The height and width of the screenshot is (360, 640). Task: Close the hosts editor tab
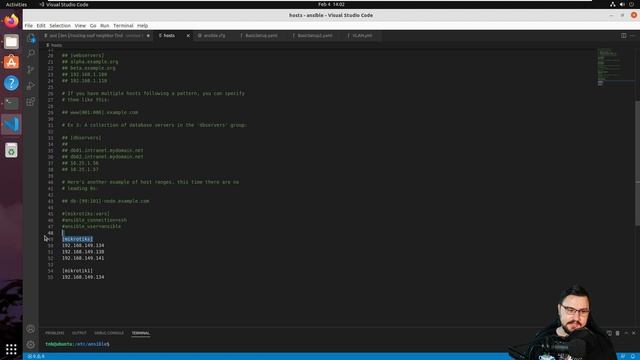[x=188, y=36]
